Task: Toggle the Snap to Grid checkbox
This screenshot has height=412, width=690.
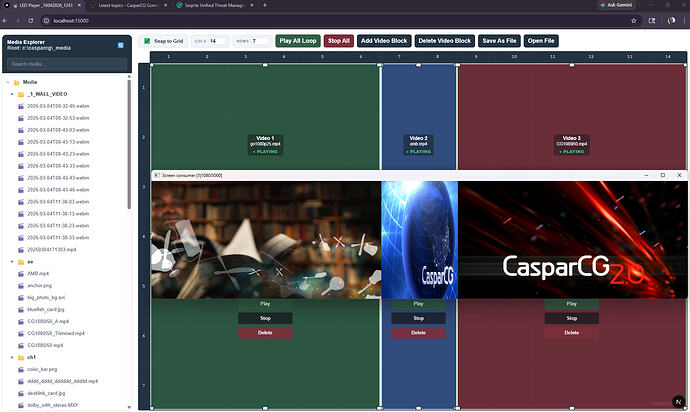Action: tap(147, 41)
